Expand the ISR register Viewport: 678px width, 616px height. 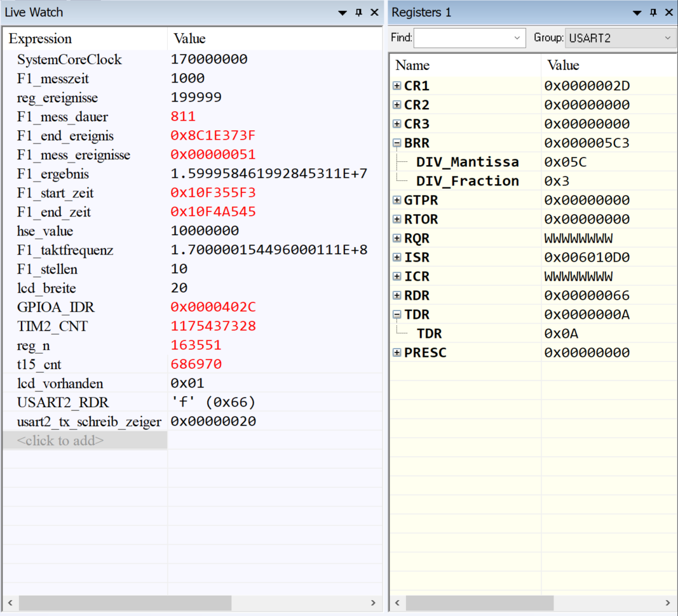(397, 257)
